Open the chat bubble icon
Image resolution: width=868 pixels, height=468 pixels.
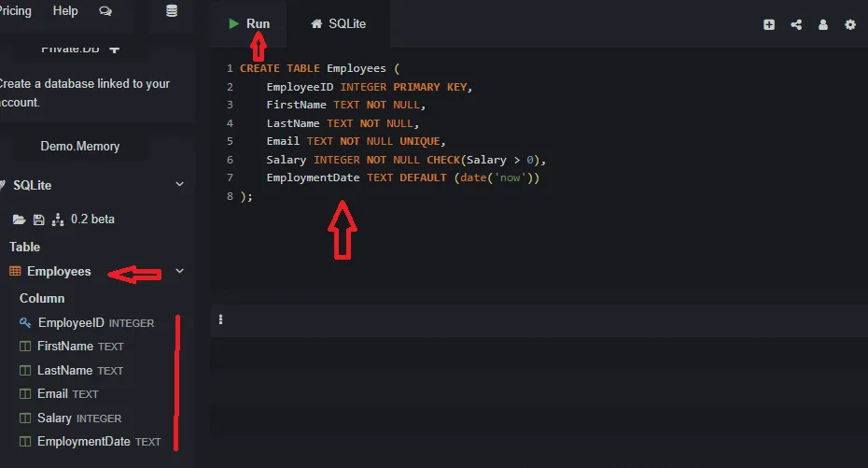point(105,11)
